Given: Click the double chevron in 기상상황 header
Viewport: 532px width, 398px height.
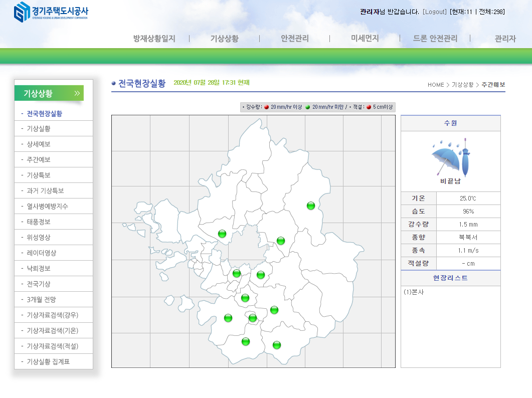Looking at the screenshot, I should click(77, 93).
